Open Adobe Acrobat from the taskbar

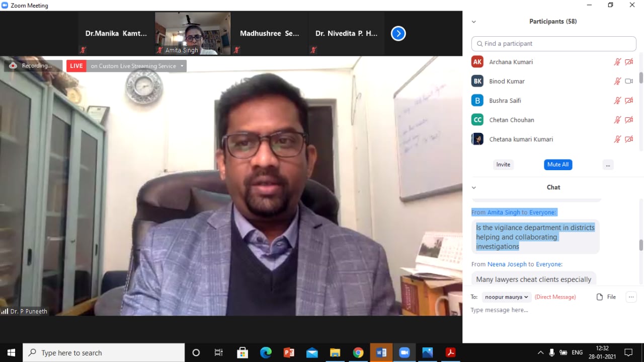[x=450, y=352]
